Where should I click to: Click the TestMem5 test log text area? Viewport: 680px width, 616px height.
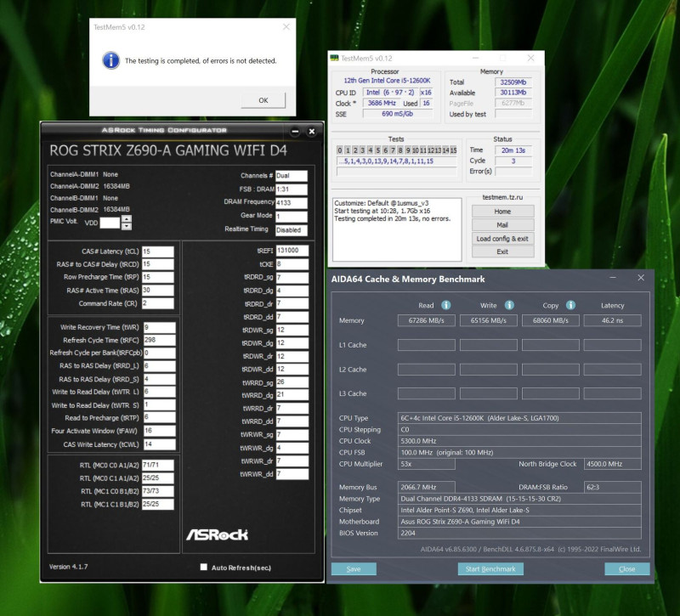397,229
